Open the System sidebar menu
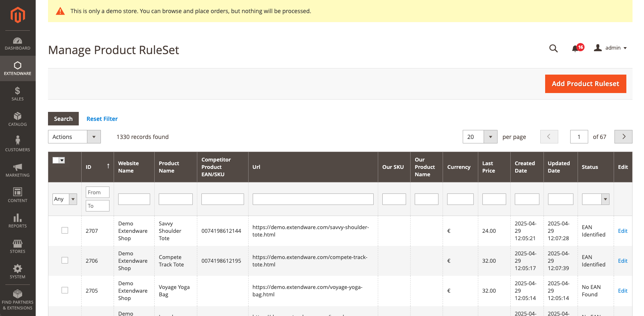This screenshot has height=316, width=644. pos(18,272)
